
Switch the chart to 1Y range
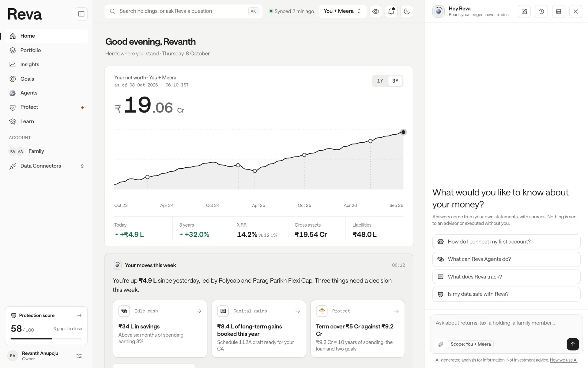[380, 81]
